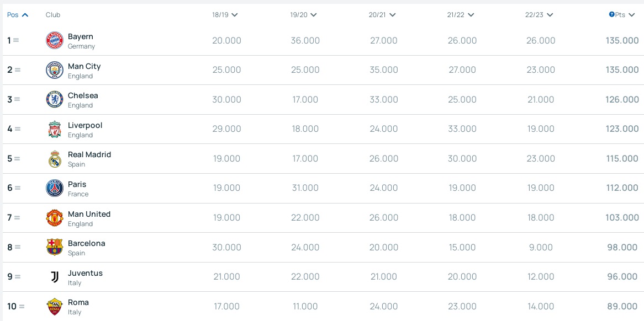Open the Pts help question-mark icon
The height and width of the screenshot is (321, 644).
click(611, 15)
